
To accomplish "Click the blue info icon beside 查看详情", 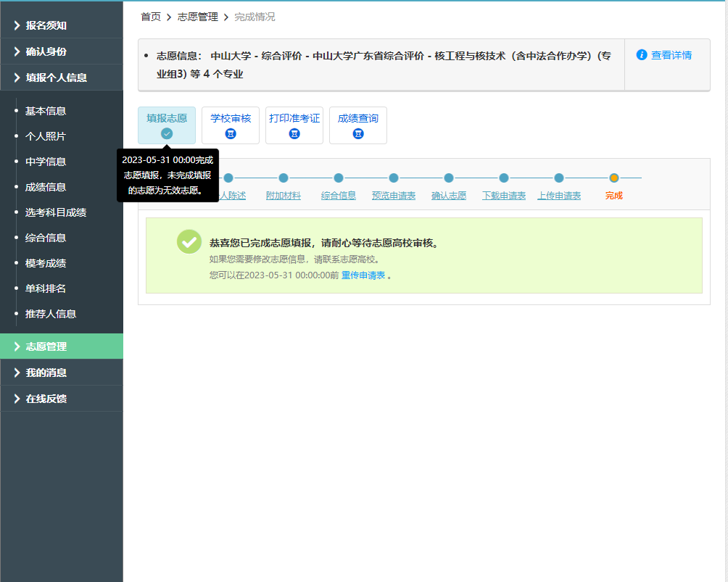I will point(642,55).
